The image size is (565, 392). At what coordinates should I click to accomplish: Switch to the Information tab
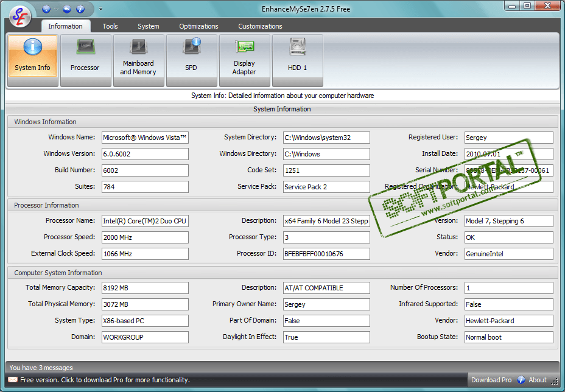(65, 26)
